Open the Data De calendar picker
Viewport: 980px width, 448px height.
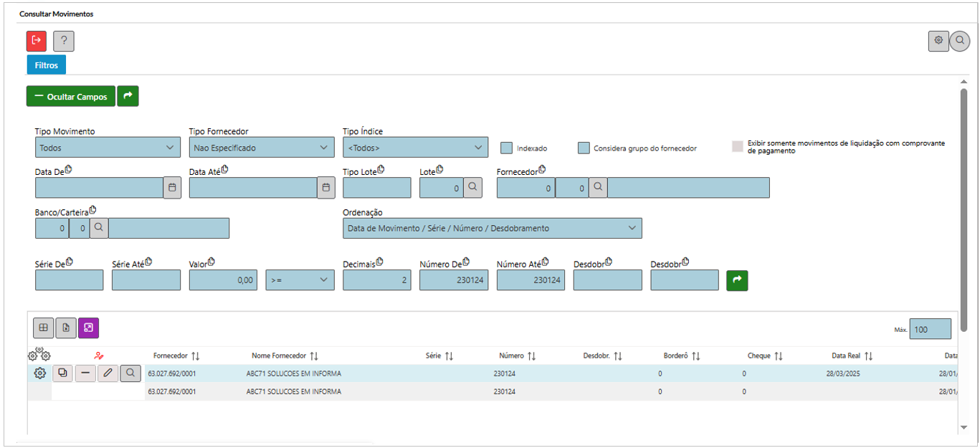[x=172, y=188]
